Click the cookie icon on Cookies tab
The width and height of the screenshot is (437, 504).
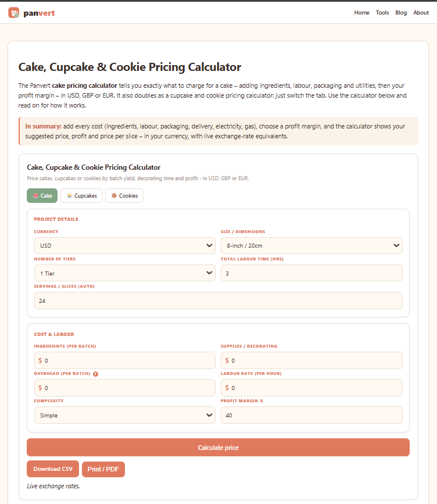point(114,195)
